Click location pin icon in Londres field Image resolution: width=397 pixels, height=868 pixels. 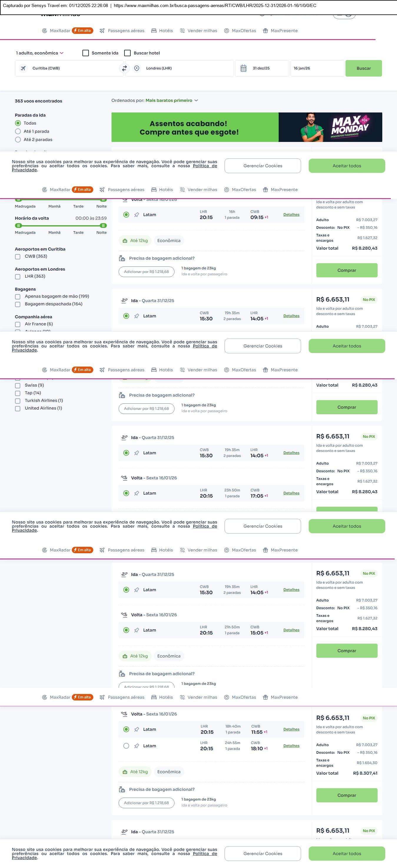click(137, 68)
